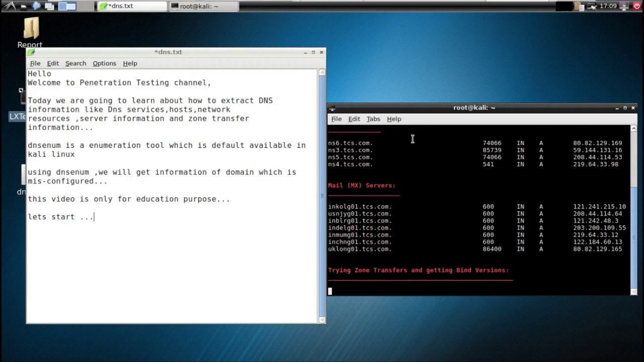Click ns3.tcs.com. row in terminal
644x362 pixels.
tap(475, 150)
